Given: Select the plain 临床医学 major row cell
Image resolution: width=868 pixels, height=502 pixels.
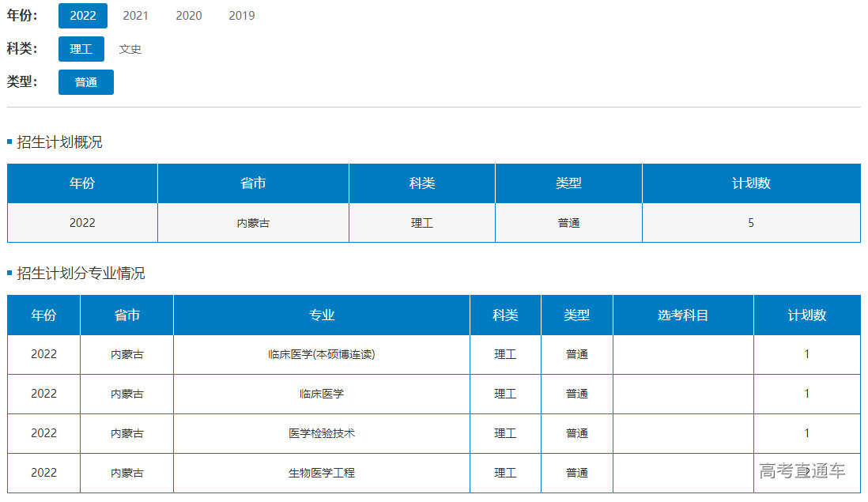Looking at the screenshot, I should pyautogui.click(x=322, y=394).
